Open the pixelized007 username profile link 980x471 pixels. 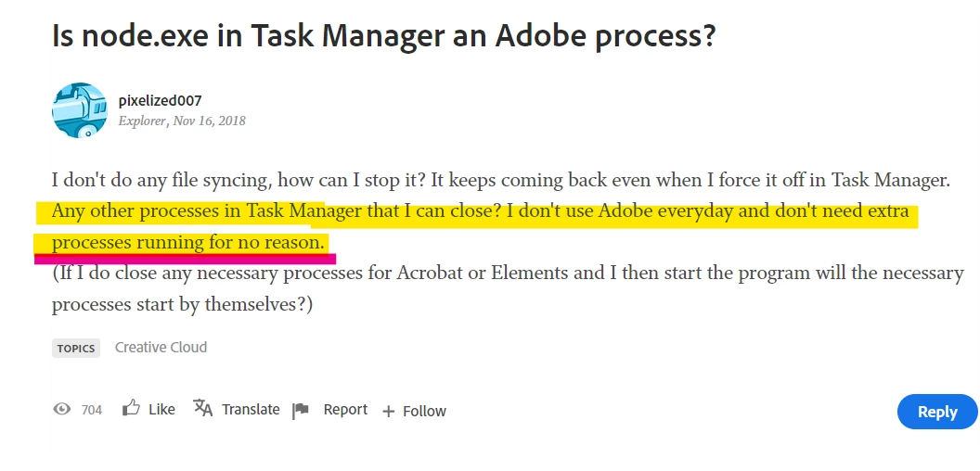click(160, 100)
